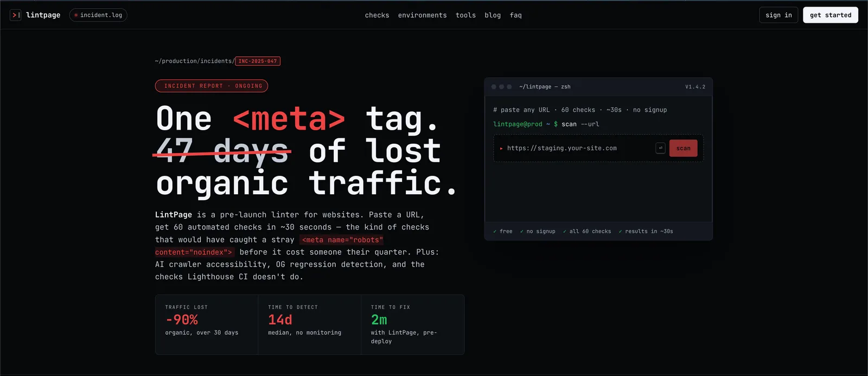Go to environments in the navigation
Screen dimensions: 868x376
click(423, 15)
